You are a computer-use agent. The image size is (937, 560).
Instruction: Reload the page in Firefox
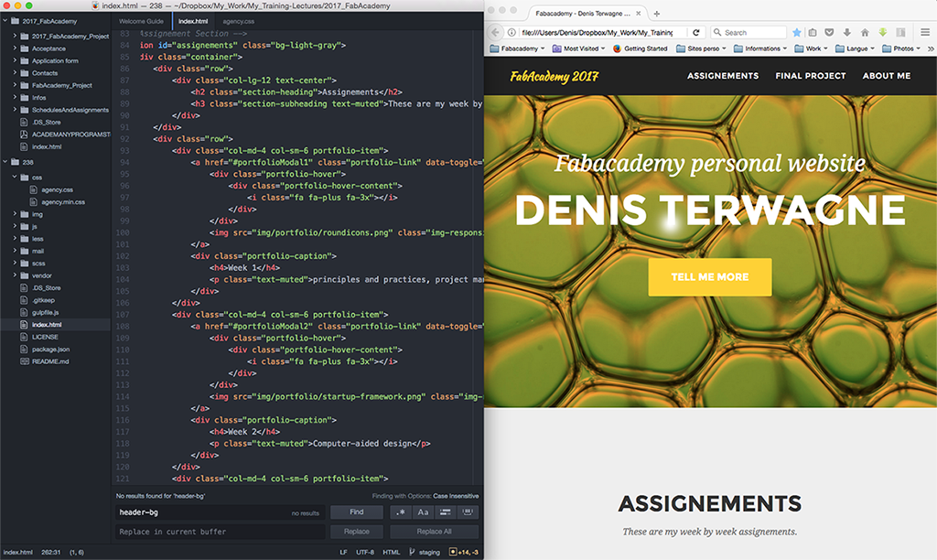coord(695,32)
